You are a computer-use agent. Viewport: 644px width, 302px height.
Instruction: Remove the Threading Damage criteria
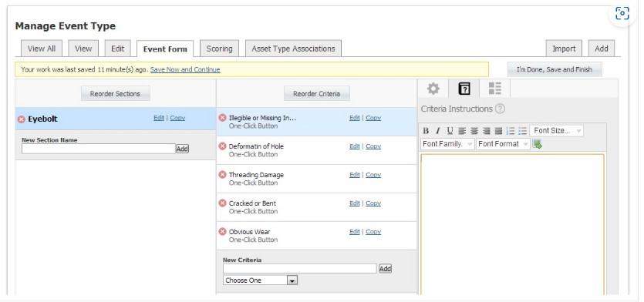(222, 175)
